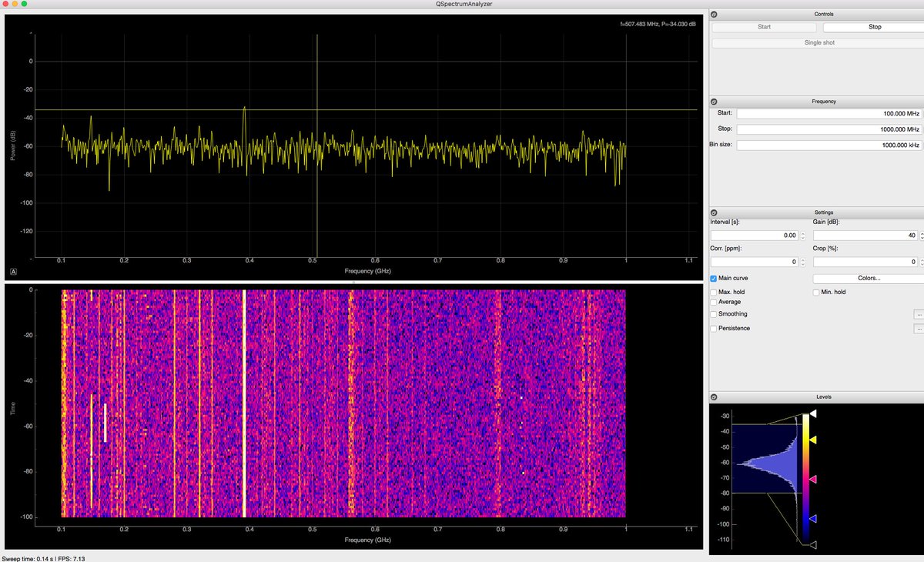Collapse the Settings panel with its header icon
The height and width of the screenshot is (562, 924).
[714, 212]
